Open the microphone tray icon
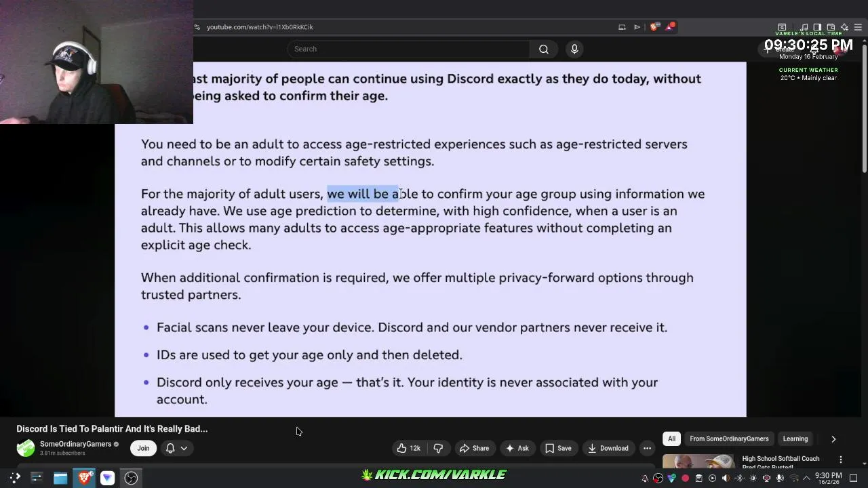This screenshot has width=868, height=488. pyautogui.click(x=780, y=479)
